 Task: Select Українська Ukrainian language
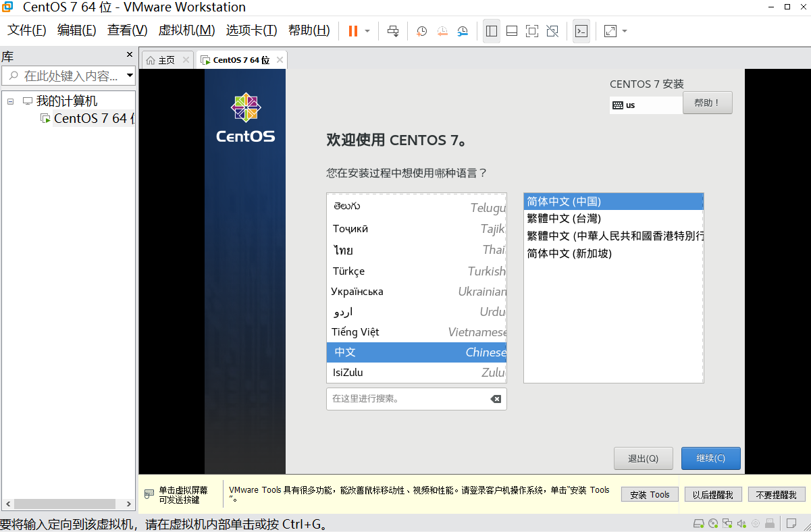(x=417, y=292)
